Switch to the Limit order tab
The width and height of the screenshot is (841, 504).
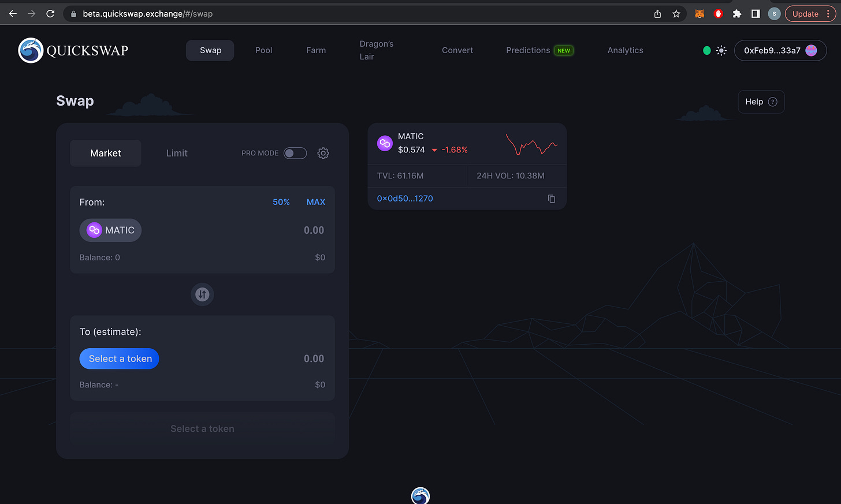[x=177, y=153]
